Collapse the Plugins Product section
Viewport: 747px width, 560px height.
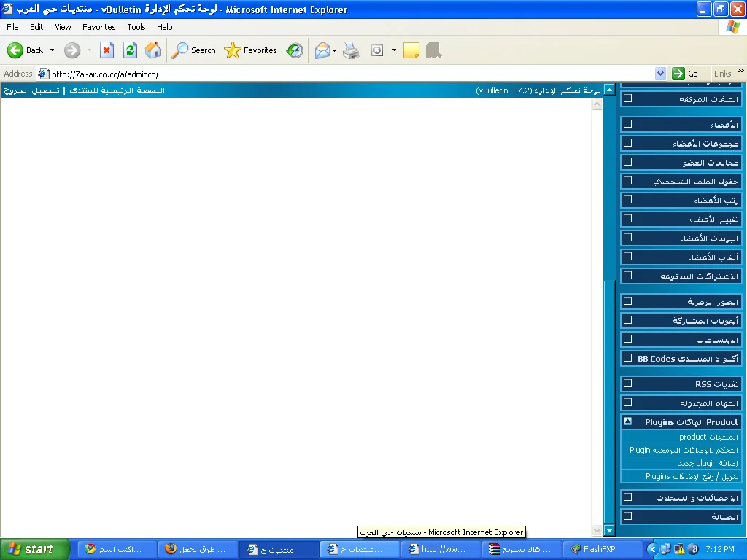coord(627,421)
